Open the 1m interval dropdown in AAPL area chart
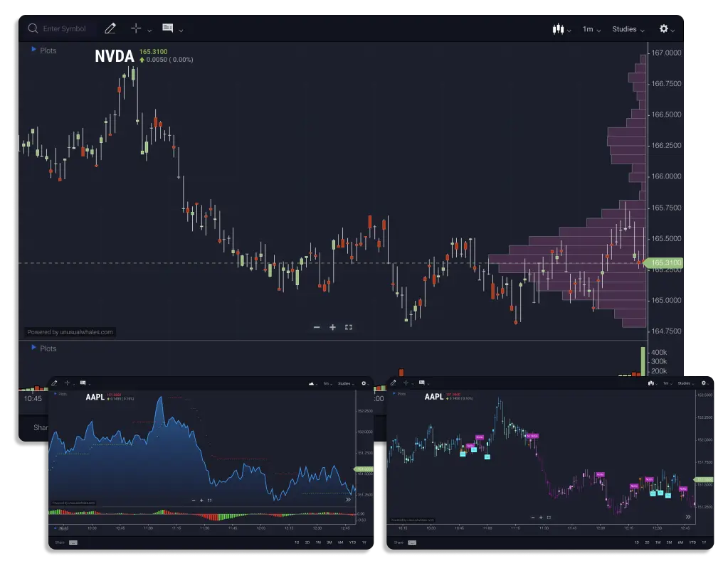This screenshot has width=728, height=566. [328, 384]
